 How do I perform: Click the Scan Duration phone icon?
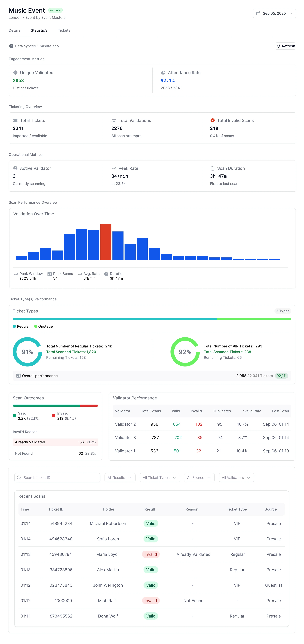(213, 168)
